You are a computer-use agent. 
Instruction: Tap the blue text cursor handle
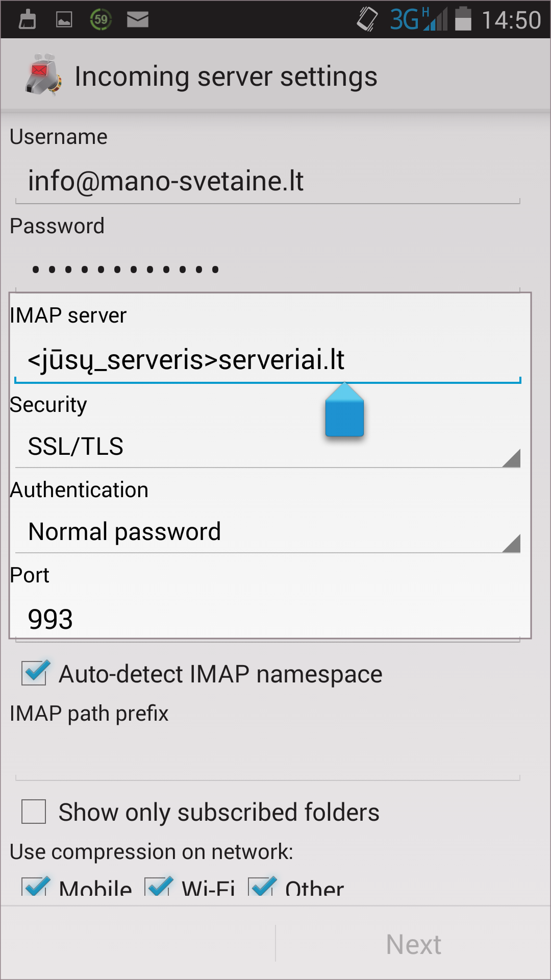[344, 412]
